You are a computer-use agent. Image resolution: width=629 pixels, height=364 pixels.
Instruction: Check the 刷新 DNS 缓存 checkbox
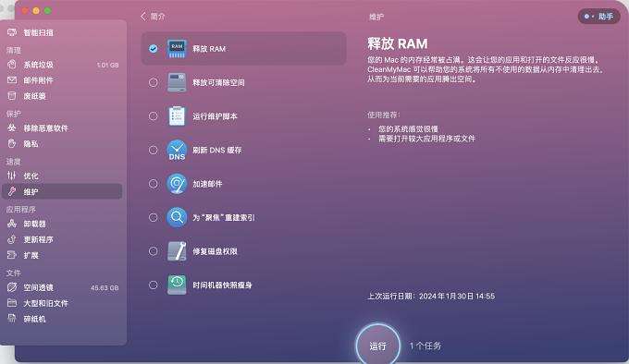tap(154, 150)
